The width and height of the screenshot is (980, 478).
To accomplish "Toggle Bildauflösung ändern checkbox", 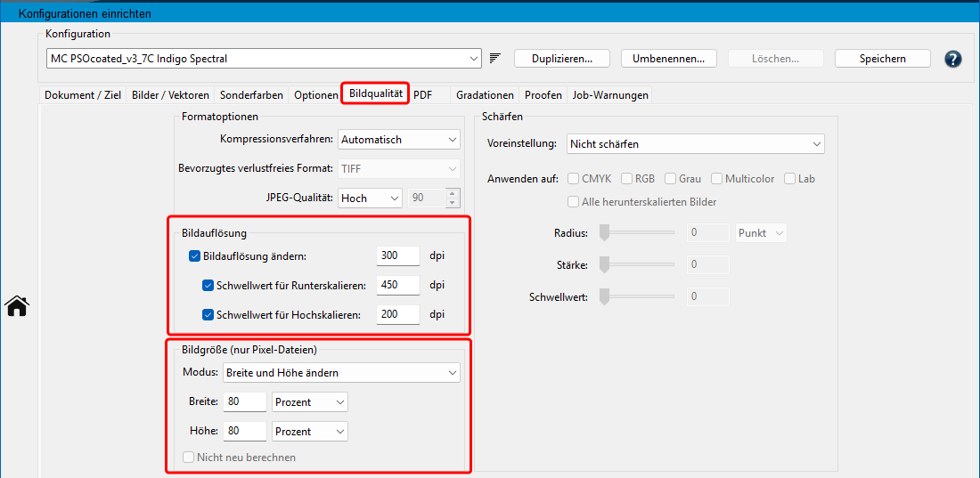I will click(x=195, y=256).
